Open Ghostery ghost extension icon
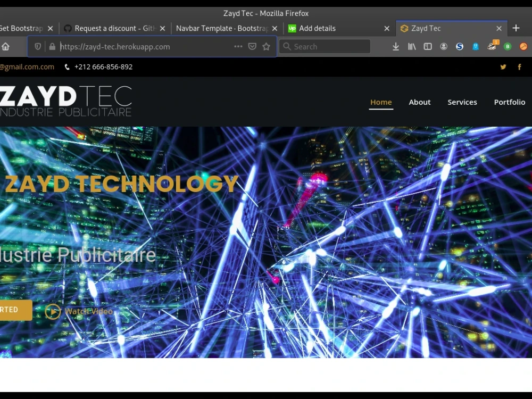Image resolution: width=532 pixels, height=399 pixels. pyautogui.click(x=475, y=46)
